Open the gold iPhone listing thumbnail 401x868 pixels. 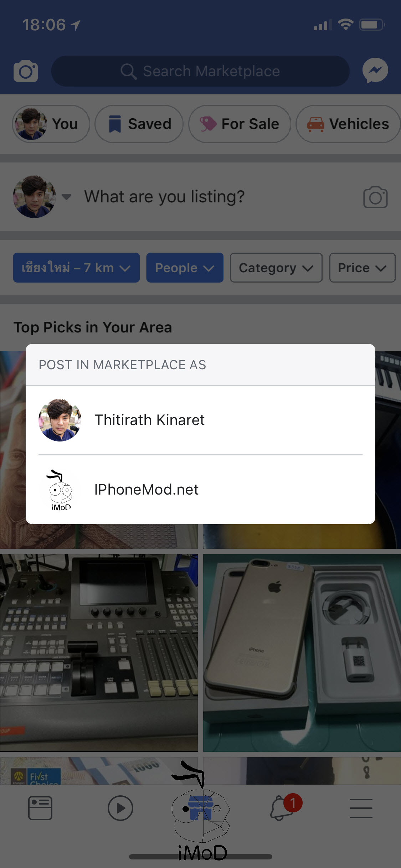tap(302, 653)
